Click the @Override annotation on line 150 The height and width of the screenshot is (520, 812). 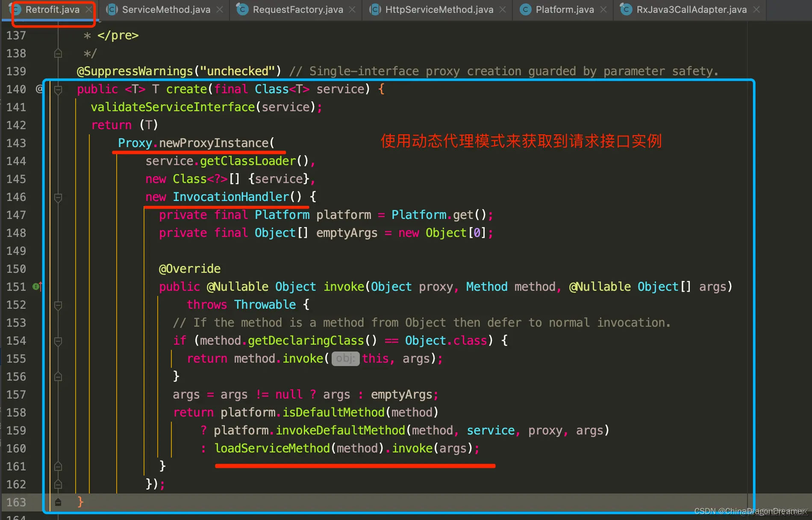pyautogui.click(x=190, y=269)
